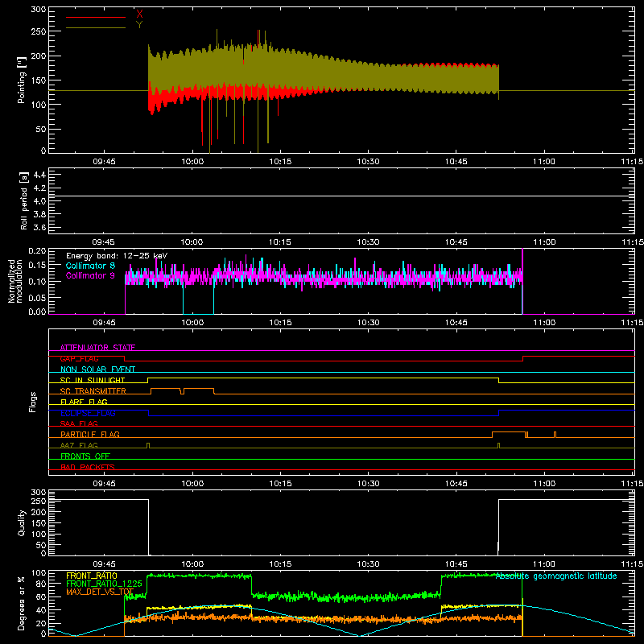Click the FRONTS_OFF flag label
Screen dimensions: 644x644
pyautogui.click(x=85, y=456)
